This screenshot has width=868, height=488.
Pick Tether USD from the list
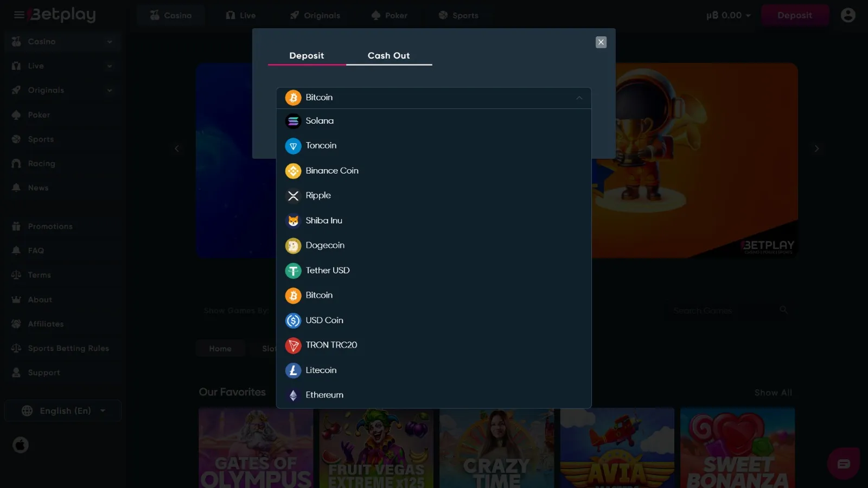[327, 271]
